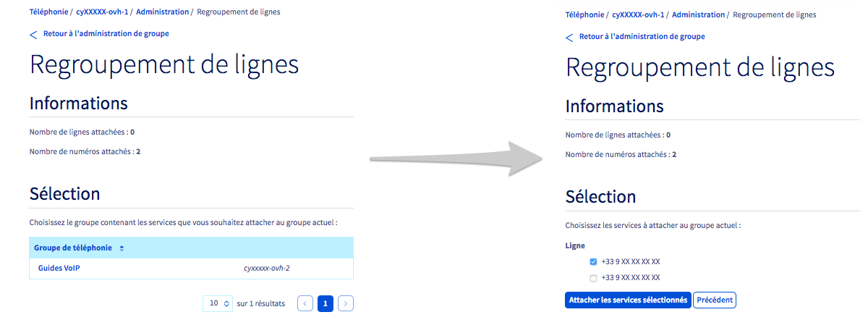Sort by Groupe de téléphonie arrows
Screen dimensions: 868x333
tap(122, 248)
